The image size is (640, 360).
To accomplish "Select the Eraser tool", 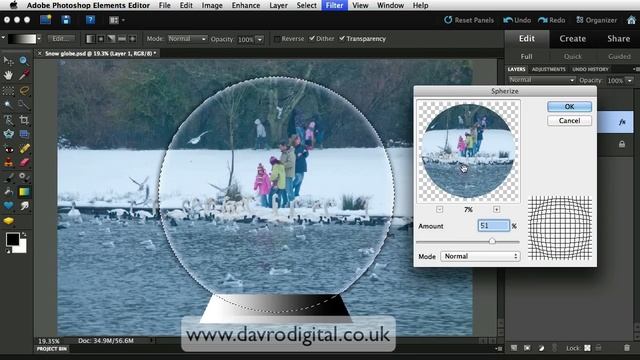I will 24,162.
